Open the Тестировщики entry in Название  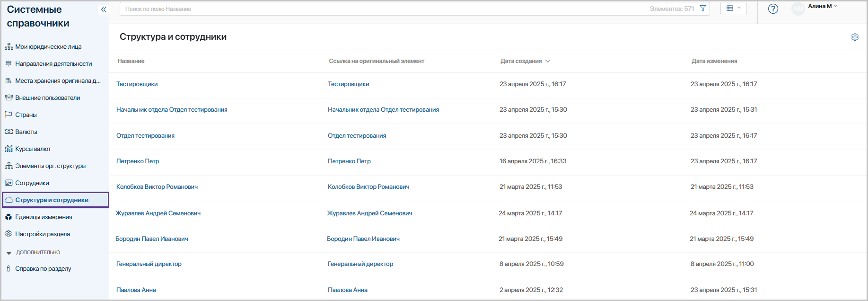(x=137, y=84)
